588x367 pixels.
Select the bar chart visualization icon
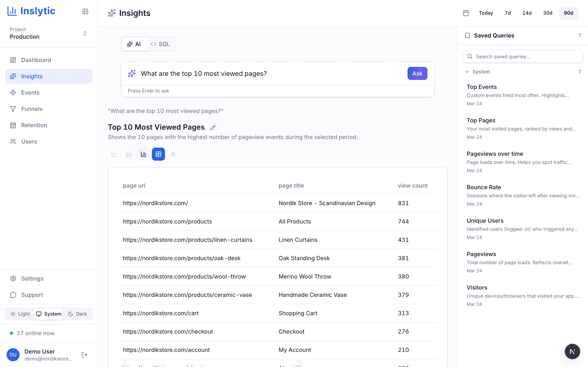point(144,154)
